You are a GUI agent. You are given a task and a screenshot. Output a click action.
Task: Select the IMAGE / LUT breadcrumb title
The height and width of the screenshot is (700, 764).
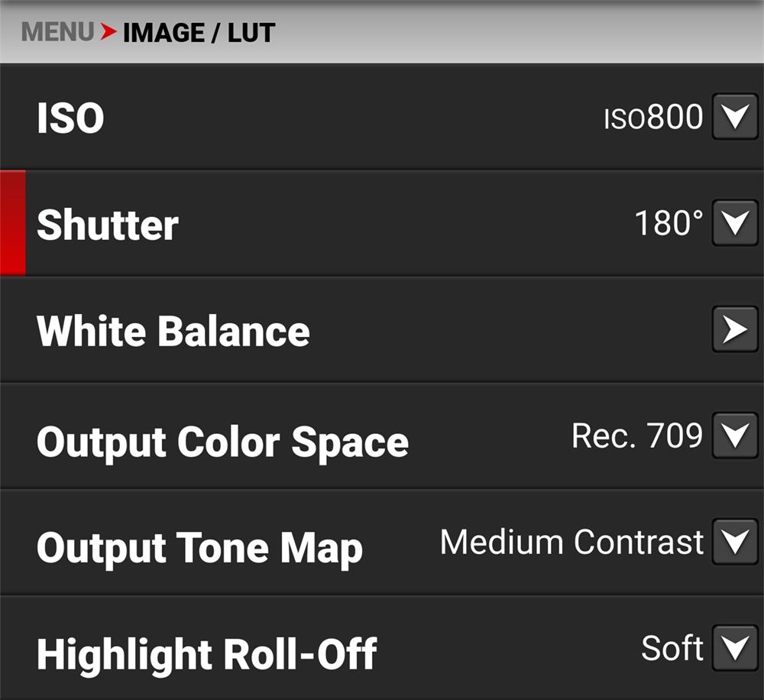coord(199,33)
